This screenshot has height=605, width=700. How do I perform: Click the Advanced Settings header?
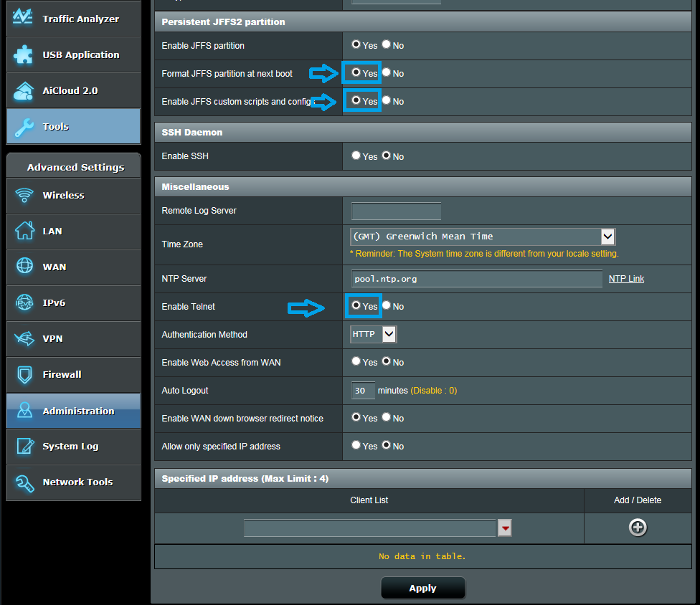pos(74,166)
